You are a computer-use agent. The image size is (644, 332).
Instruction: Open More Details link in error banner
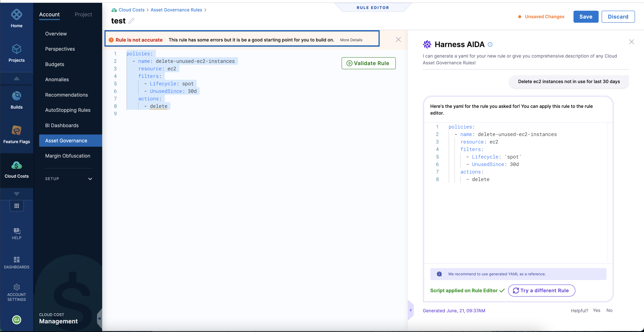(x=351, y=40)
